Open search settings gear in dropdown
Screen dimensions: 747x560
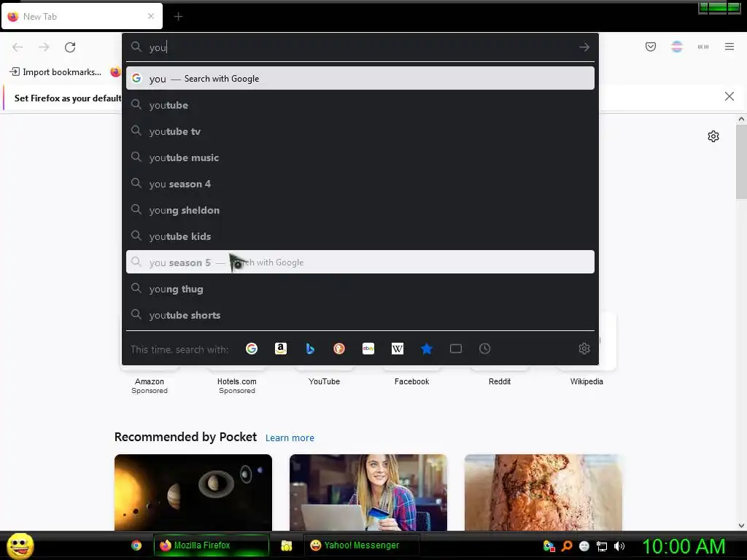(x=584, y=349)
